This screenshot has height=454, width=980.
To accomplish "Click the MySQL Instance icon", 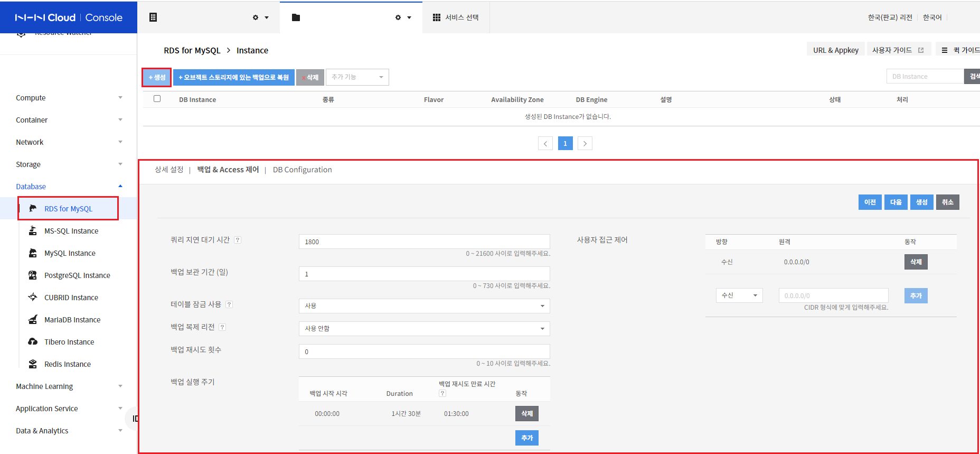I will coord(33,253).
